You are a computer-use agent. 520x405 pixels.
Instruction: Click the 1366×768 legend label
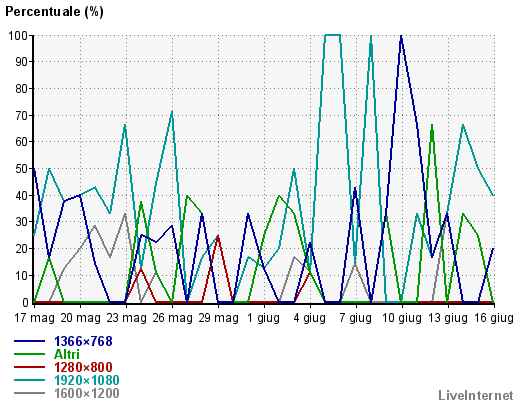[83, 341]
